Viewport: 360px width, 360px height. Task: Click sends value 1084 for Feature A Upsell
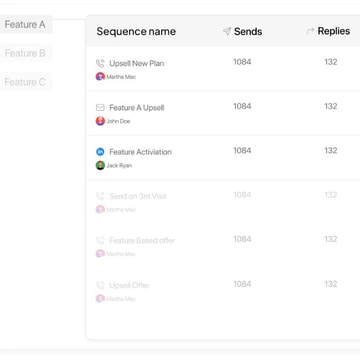pyautogui.click(x=242, y=106)
